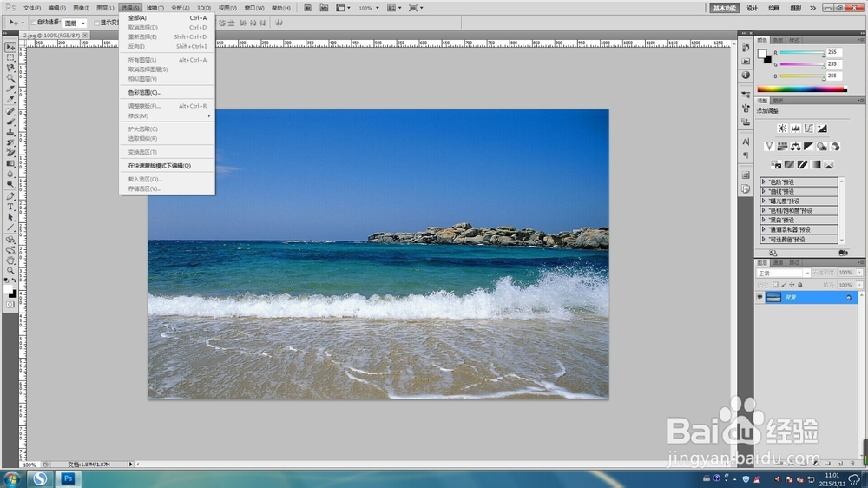The height and width of the screenshot is (488, 868).
Task: Open the layer blend mode dropdown (正常)
Action: [x=781, y=273]
